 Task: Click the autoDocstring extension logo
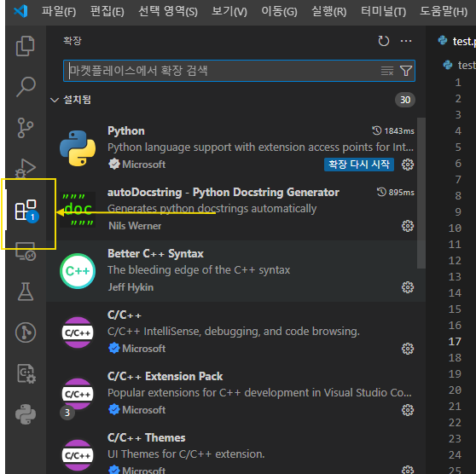click(x=78, y=210)
